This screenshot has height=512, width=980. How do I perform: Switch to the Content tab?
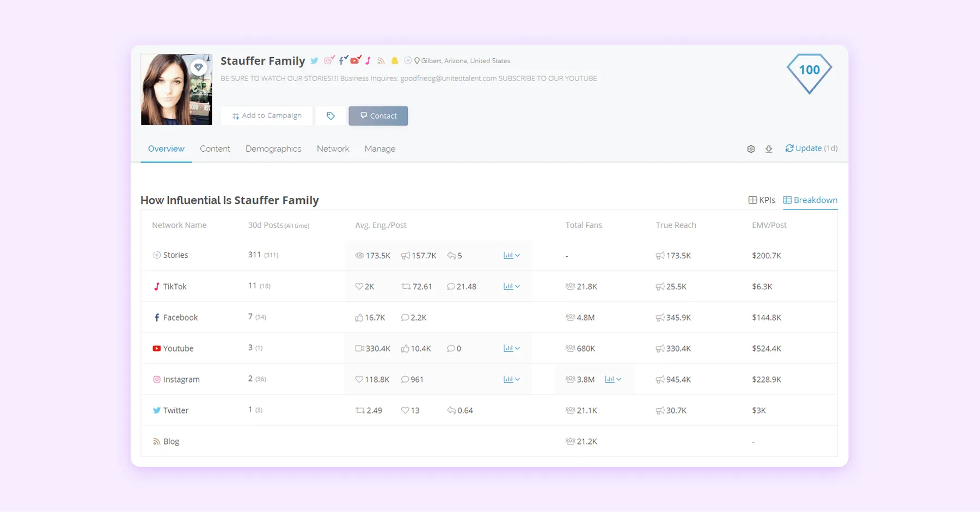point(215,149)
